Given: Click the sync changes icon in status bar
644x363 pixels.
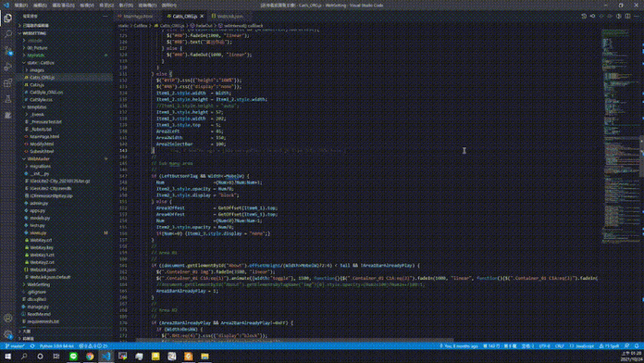Looking at the screenshot, I should point(32,346).
